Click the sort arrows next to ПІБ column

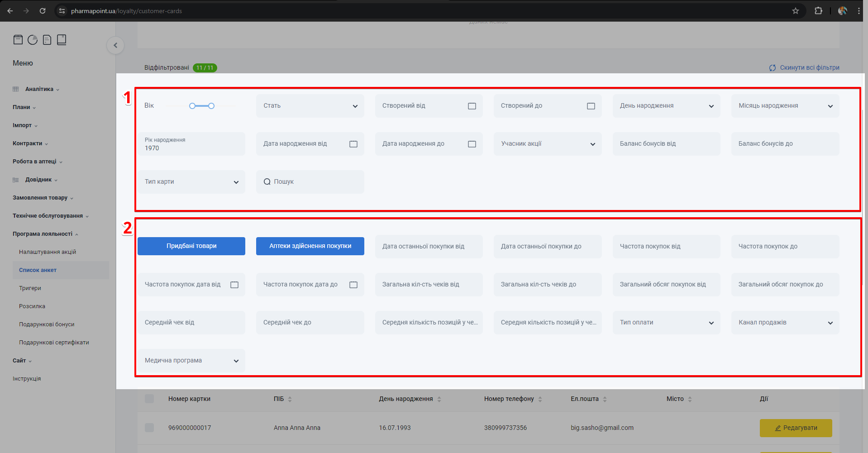click(x=290, y=399)
